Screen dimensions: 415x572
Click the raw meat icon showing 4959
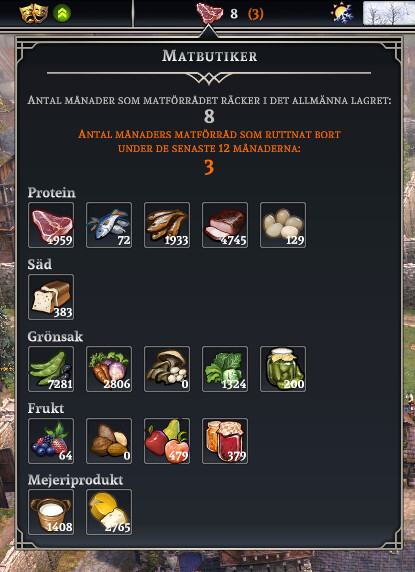(x=51, y=225)
